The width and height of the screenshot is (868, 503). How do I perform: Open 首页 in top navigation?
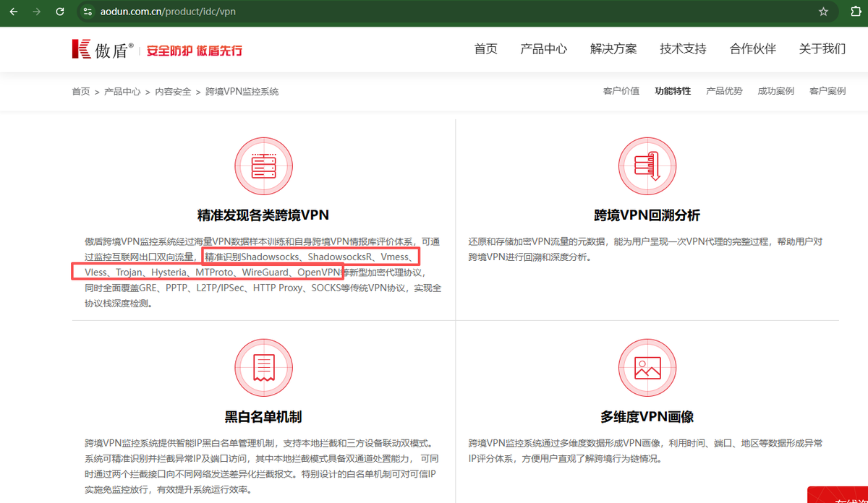[x=485, y=49]
